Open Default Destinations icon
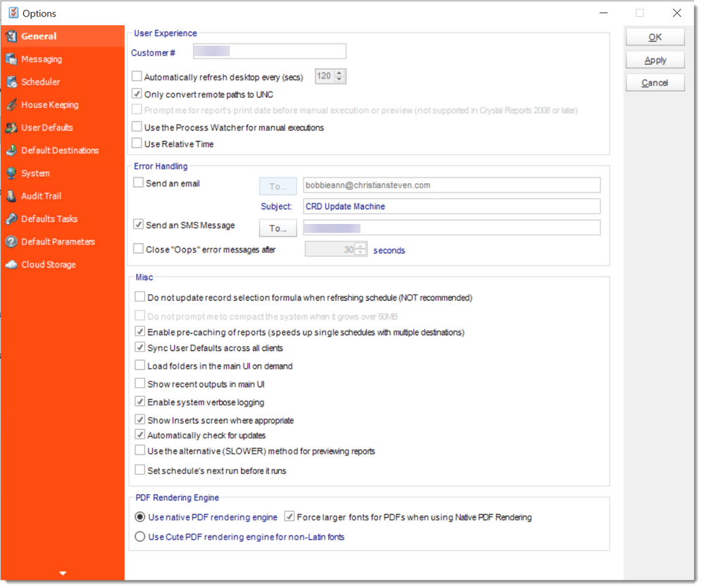Screen dimensions: 702x588 click(11, 150)
